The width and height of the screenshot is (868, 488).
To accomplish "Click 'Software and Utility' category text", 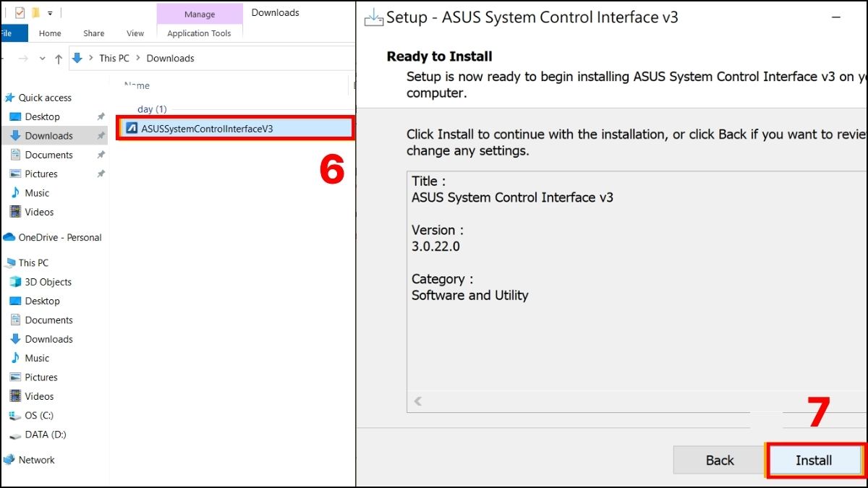I will tap(470, 295).
